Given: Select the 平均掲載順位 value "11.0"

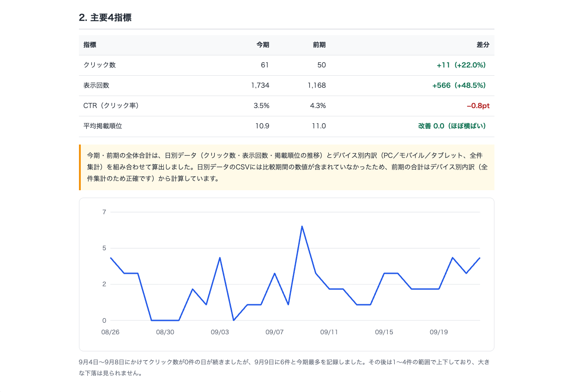Looking at the screenshot, I should pyautogui.click(x=319, y=126).
